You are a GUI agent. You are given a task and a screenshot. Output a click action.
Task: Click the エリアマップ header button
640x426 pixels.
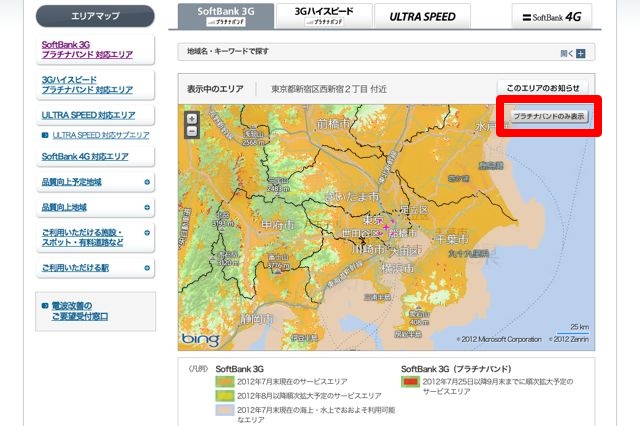point(95,16)
